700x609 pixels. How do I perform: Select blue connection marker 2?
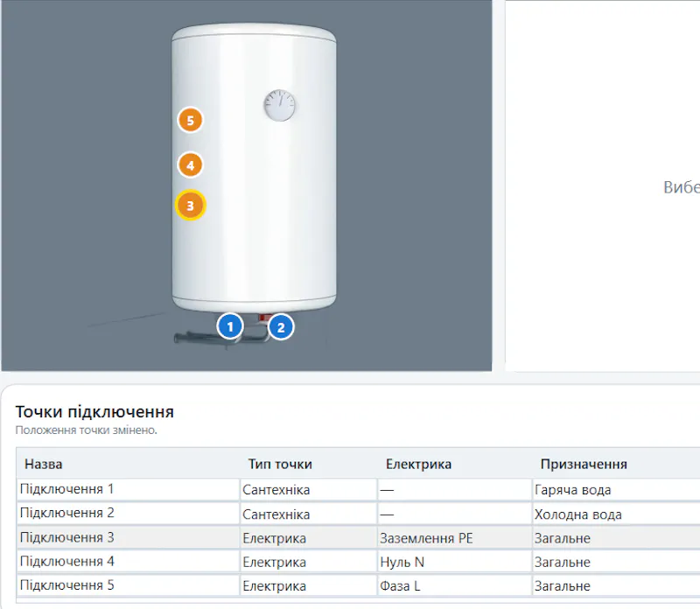(x=281, y=327)
